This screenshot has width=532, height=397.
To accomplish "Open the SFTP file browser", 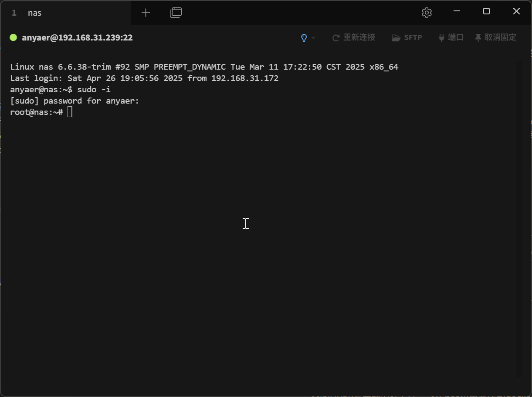I will (x=407, y=37).
